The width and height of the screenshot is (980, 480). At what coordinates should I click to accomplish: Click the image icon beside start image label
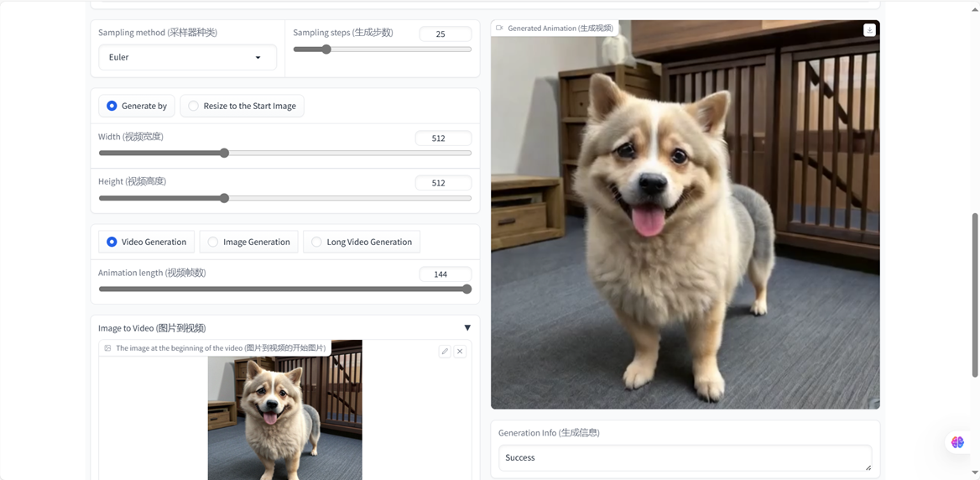(x=107, y=348)
